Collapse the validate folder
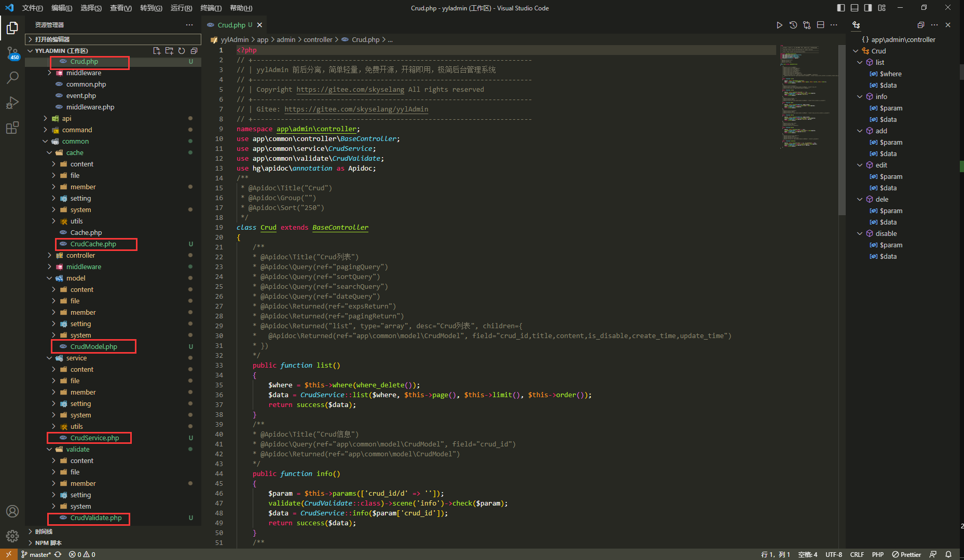Screen dimensions: 964x560 [78, 450]
